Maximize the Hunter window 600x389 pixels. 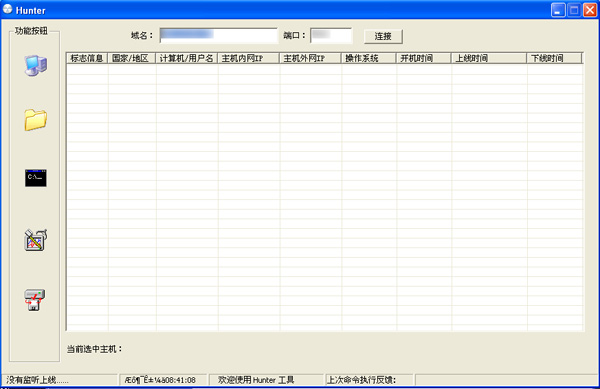[x=574, y=10]
